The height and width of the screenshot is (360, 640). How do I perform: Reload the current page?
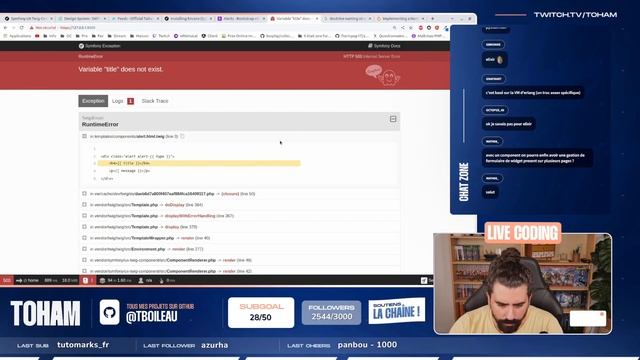coord(21,28)
